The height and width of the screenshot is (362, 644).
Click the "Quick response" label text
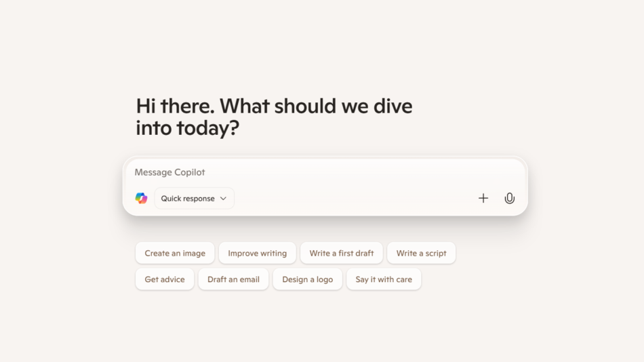click(x=188, y=199)
